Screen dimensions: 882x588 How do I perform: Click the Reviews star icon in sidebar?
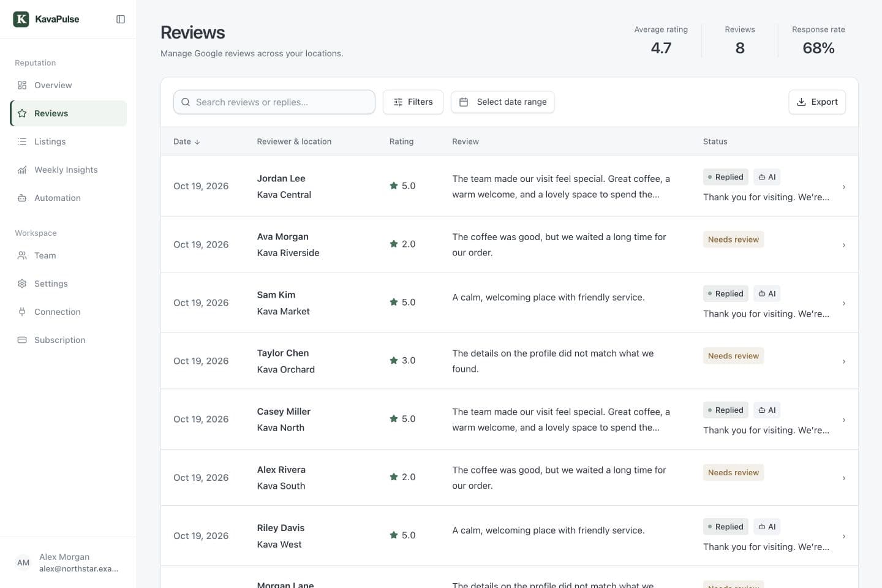coord(22,113)
